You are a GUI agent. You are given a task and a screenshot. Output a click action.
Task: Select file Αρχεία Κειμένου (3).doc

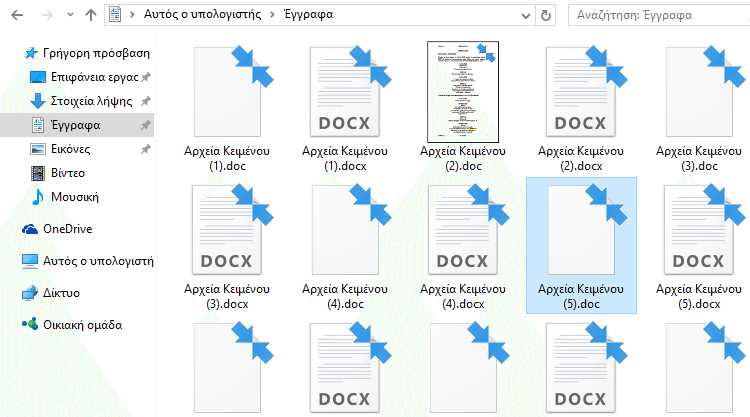tap(699, 109)
